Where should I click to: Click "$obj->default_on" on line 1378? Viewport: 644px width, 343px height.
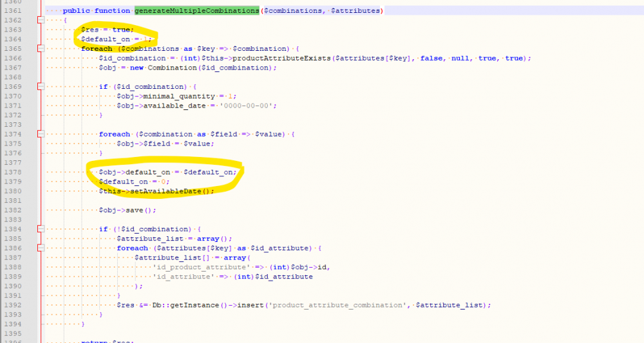(x=135, y=172)
